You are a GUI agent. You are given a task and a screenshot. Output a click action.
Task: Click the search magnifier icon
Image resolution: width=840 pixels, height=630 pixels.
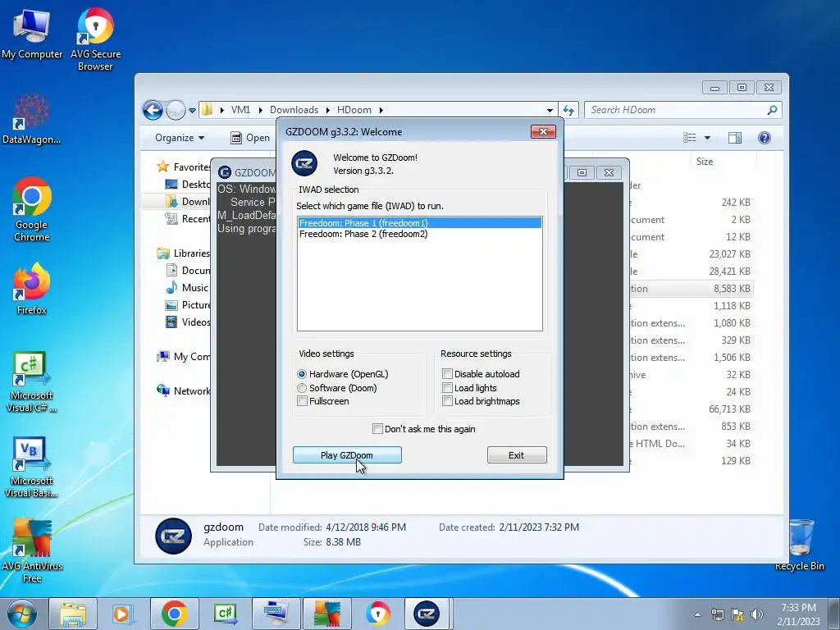click(772, 110)
